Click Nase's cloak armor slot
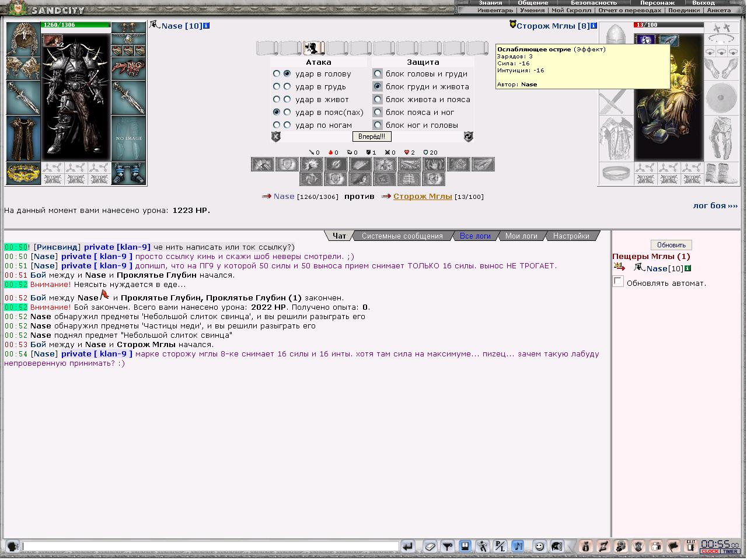This screenshot has width=747, height=560. (23, 138)
